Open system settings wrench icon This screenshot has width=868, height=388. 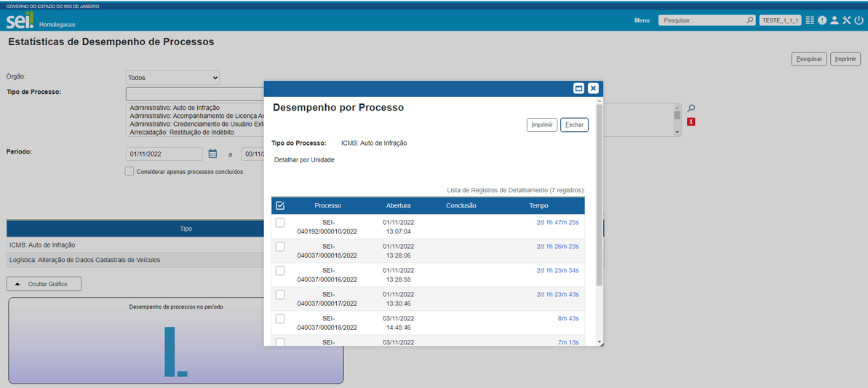pos(847,20)
